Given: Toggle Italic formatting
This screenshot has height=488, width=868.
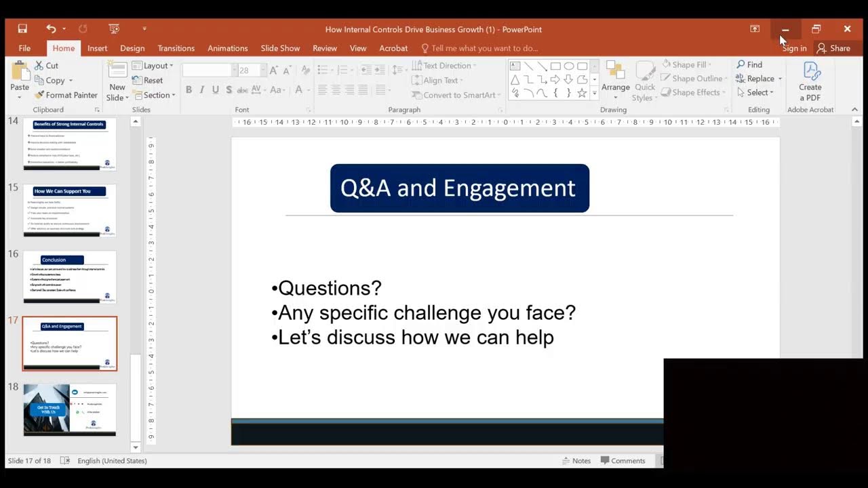Looking at the screenshot, I should click(x=202, y=90).
